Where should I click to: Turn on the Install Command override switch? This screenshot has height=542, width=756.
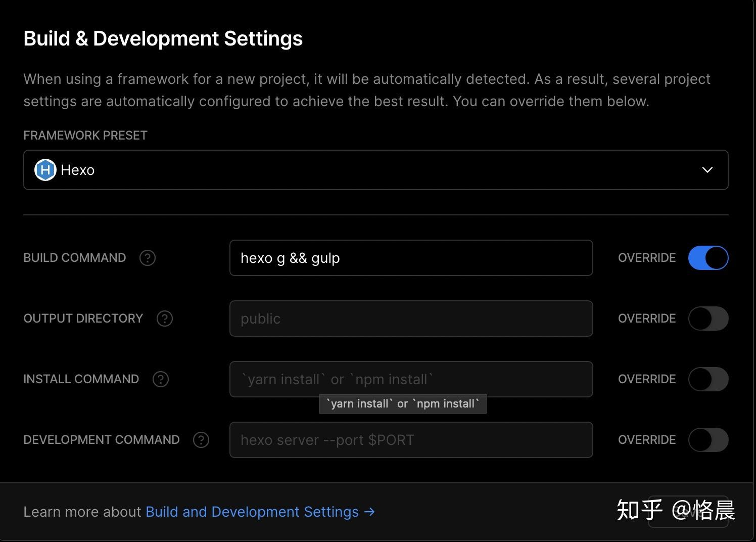click(708, 379)
